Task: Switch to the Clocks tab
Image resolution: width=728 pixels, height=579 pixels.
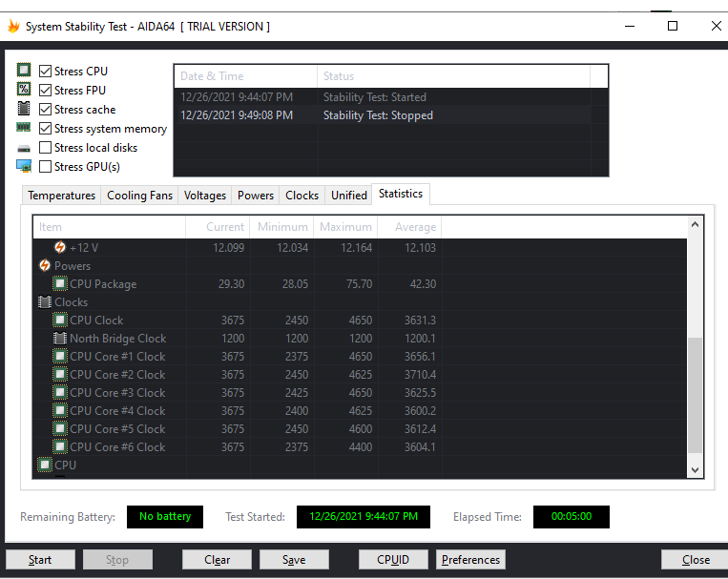Action: pyautogui.click(x=302, y=196)
